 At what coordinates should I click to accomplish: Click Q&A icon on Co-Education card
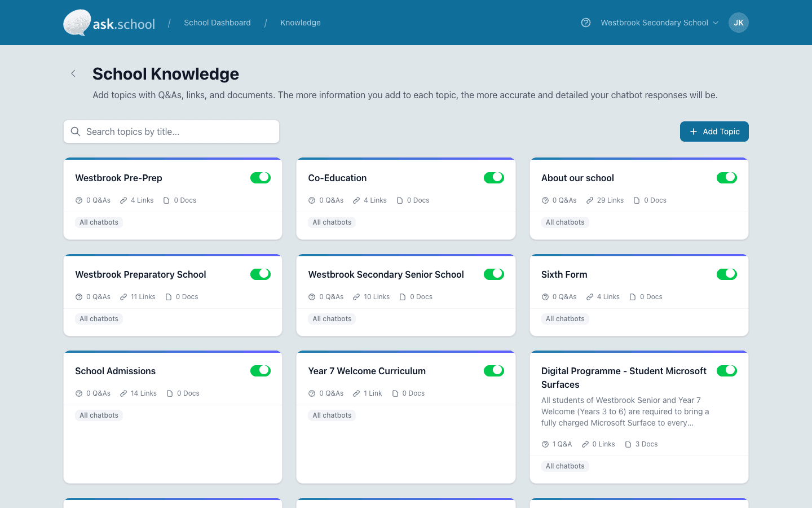[x=312, y=200]
